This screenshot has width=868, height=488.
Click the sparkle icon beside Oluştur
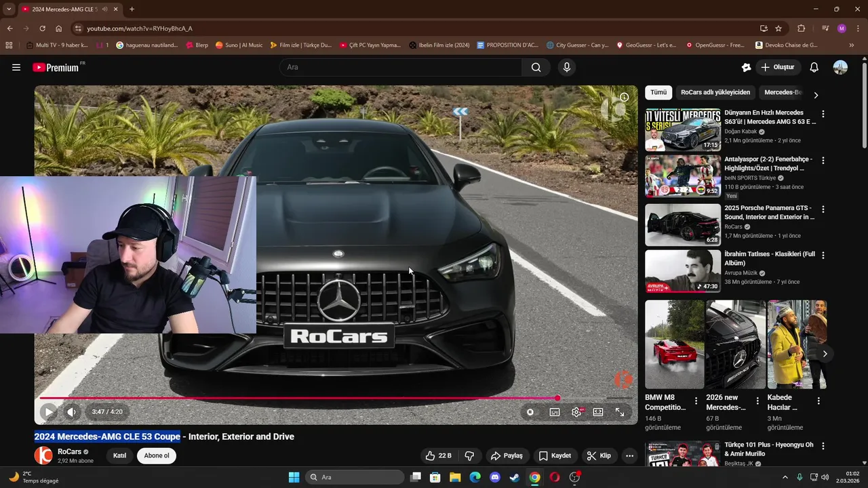746,67
